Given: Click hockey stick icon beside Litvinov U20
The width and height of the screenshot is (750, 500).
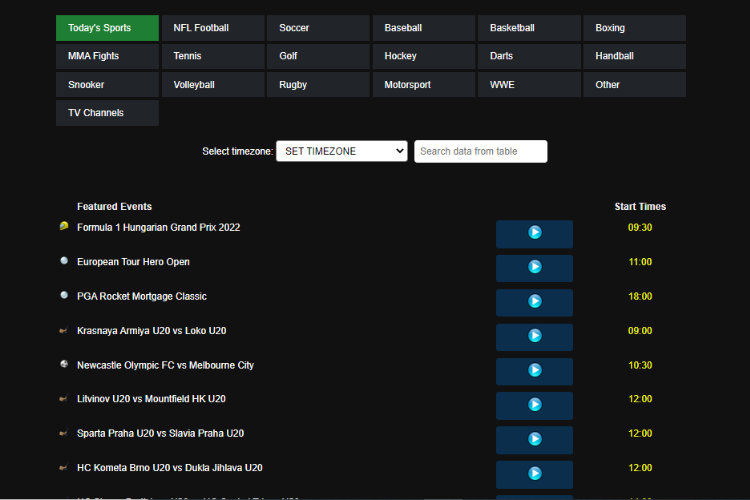Looking at the screenshot, I should [63, 398].
